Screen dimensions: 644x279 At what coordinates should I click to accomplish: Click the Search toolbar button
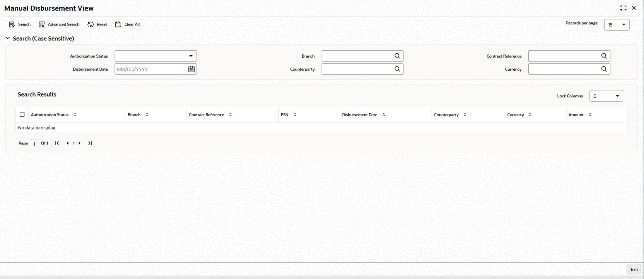20,24
